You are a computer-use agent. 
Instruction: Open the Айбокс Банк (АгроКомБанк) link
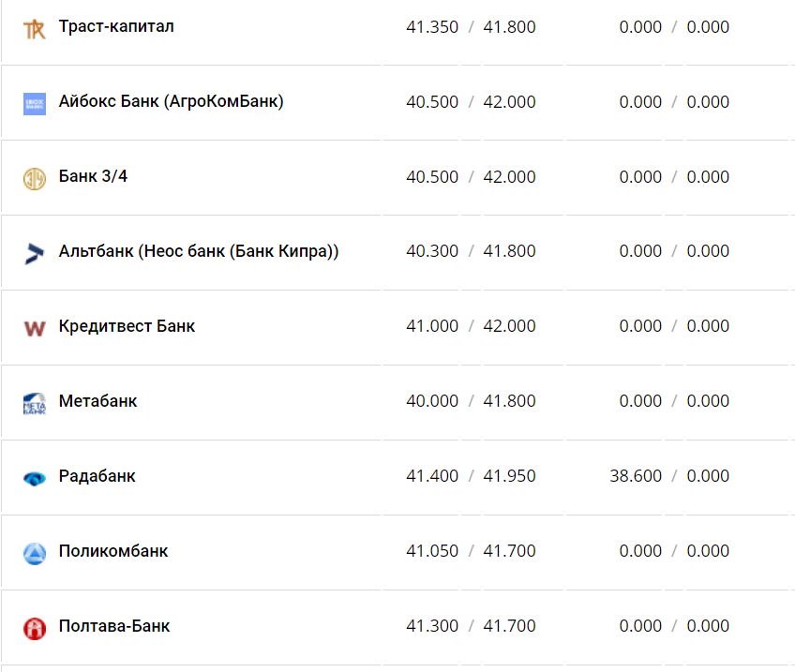click(x=171, y=101)
